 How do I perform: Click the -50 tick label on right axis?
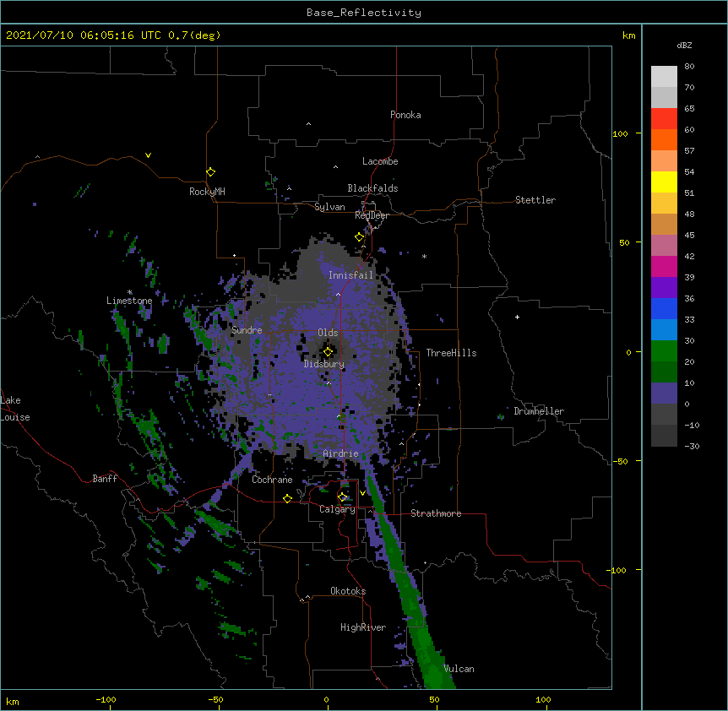click(620, 461)
